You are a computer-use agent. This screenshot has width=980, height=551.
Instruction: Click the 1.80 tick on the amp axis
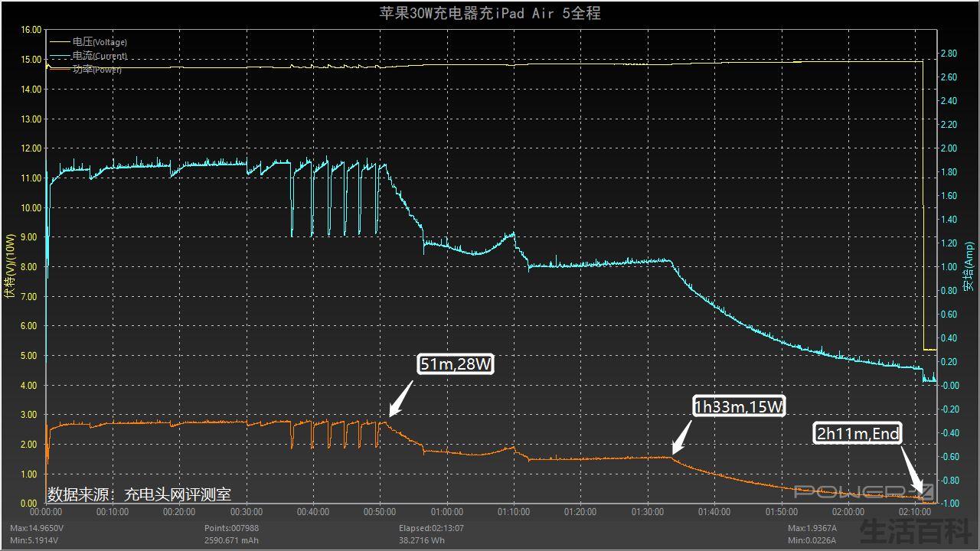[x=949, y=172]
